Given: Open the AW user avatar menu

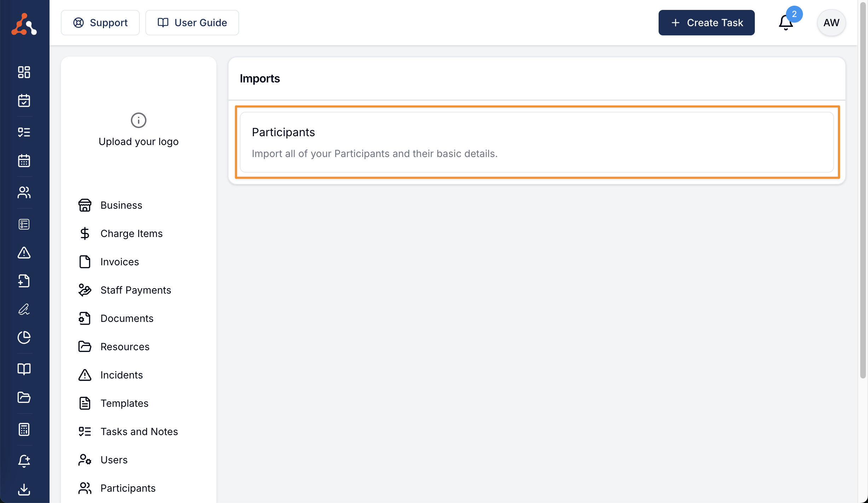Looking at the screenshot, I should point(831,23).
